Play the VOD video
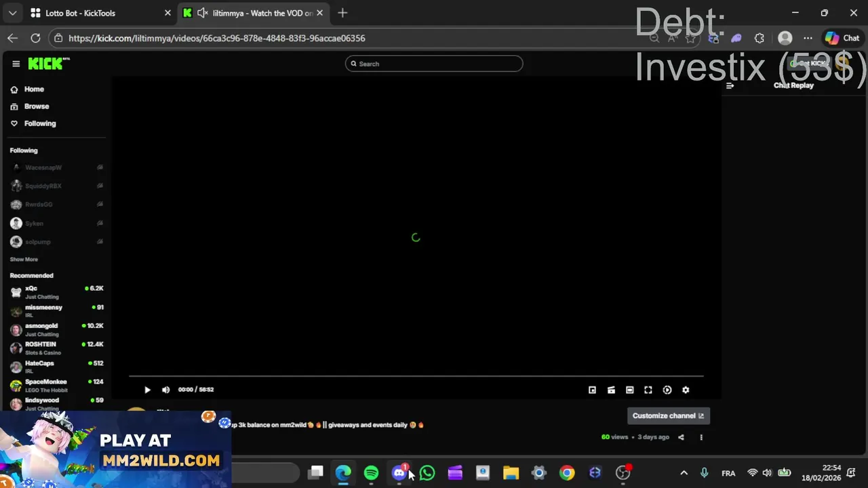The image size is (868, 488). pyautogui.click(x=147, y=390)
